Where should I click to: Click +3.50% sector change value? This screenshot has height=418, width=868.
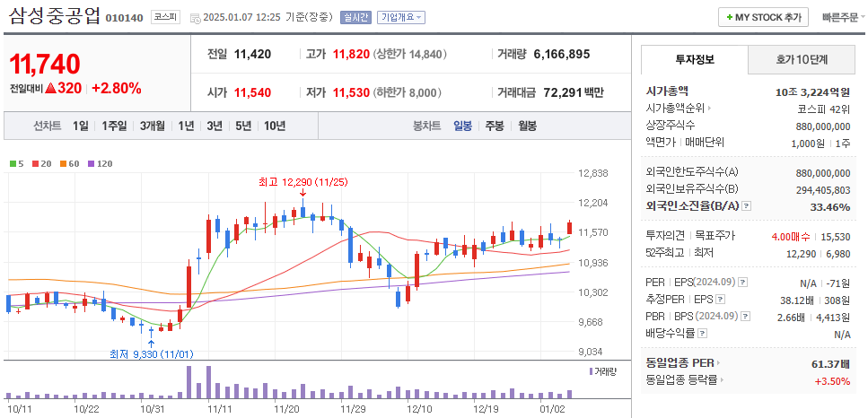point(832,380)
